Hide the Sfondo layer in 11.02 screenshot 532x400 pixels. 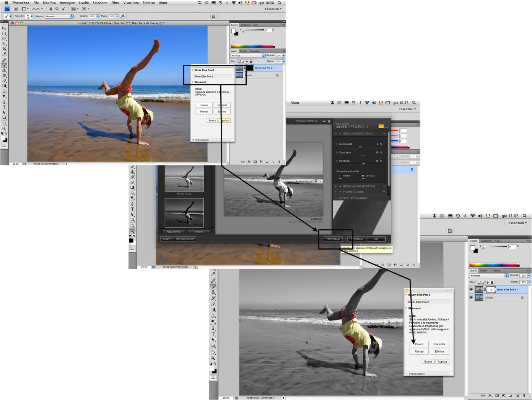tap(471, 297)
